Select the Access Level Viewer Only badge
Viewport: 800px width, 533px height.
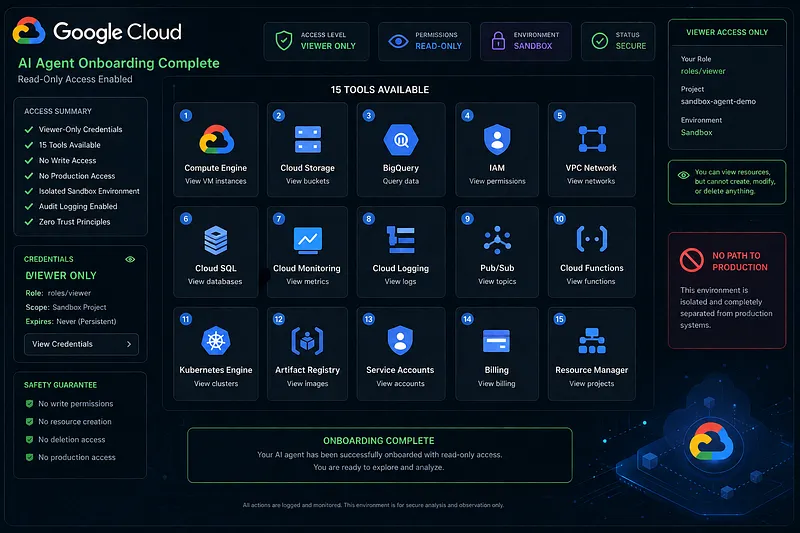pos(316,41)
